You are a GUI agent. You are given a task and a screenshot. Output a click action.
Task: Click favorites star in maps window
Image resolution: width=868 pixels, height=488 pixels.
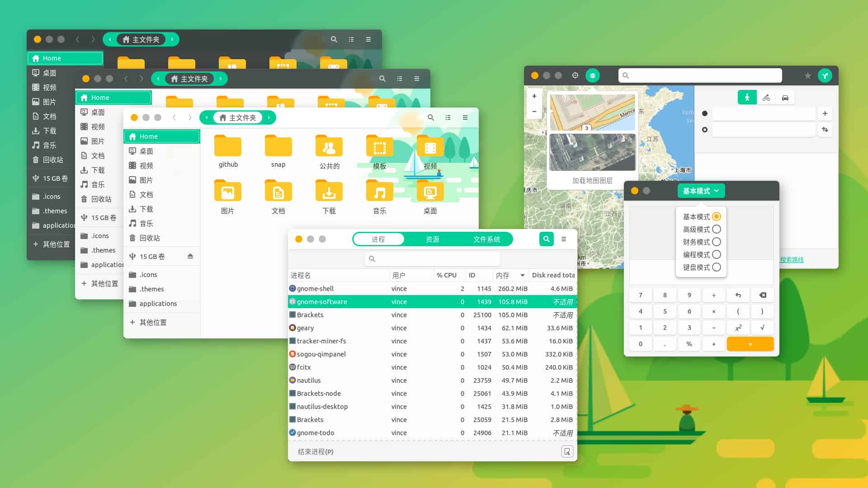tap(808, 75)
